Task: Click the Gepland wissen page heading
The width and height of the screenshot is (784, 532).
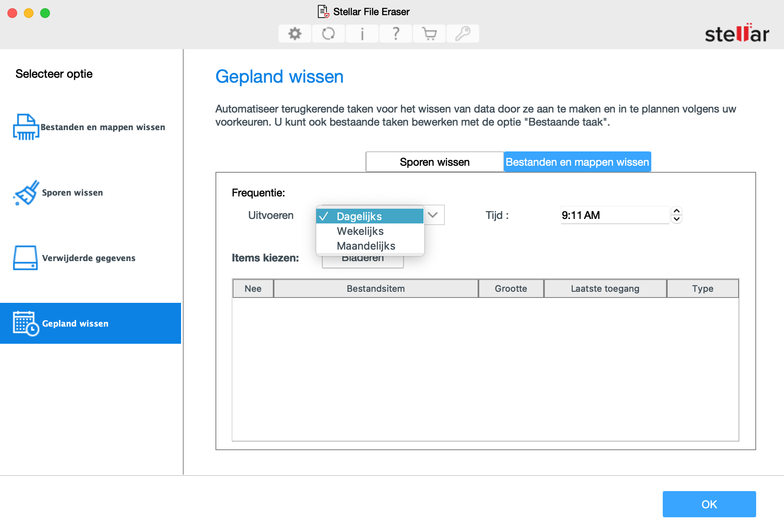Action: (279, 77)
